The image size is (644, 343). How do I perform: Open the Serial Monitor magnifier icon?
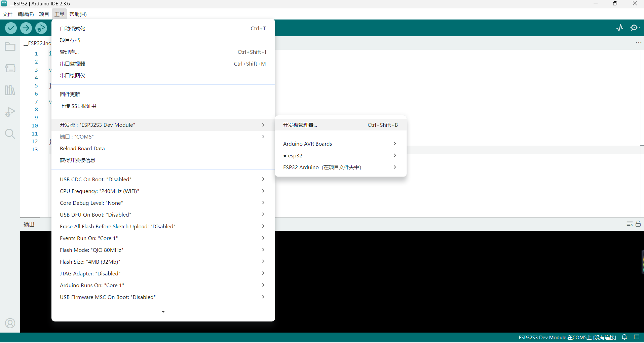pos(635,28)
